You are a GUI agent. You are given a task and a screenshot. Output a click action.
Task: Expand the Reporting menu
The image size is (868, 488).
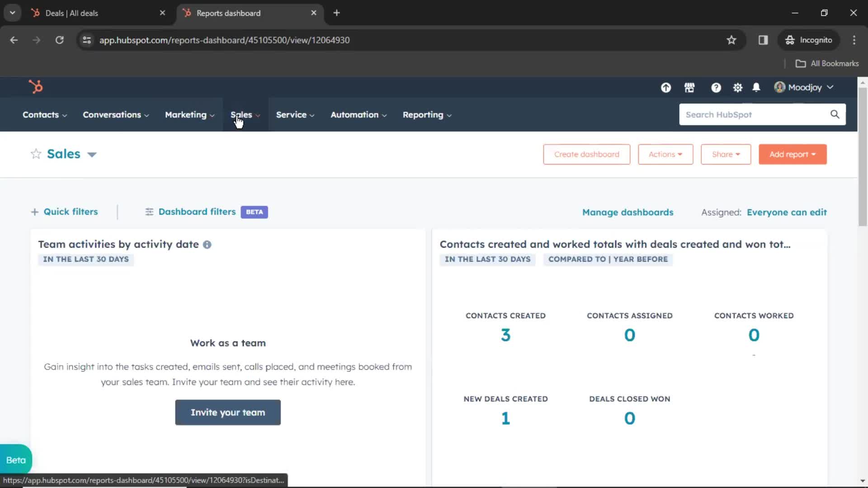tap(427, 115)
